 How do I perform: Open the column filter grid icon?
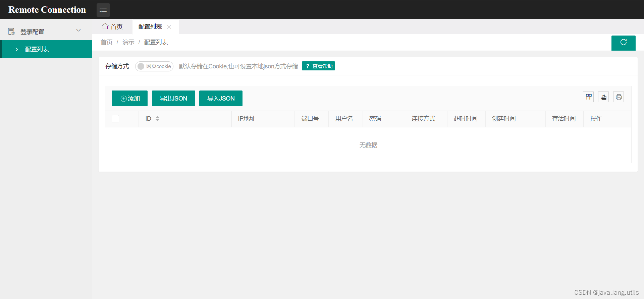coord(588,97)
